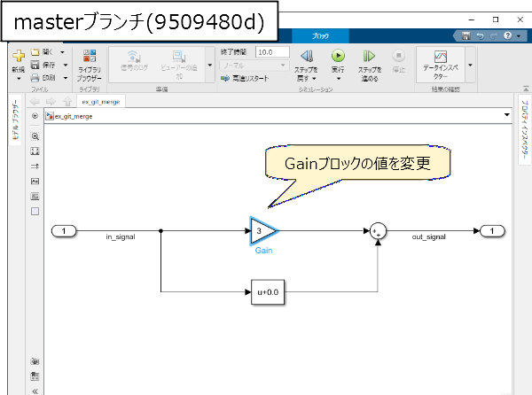
Task: Select the Area box palette icon
Action: [x=35, y=212]
